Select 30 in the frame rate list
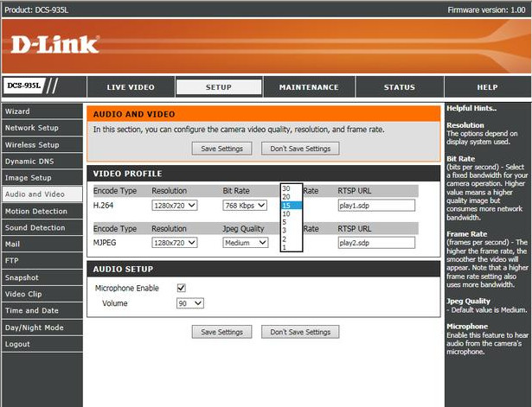This screenshot has width=532, height=407. [x=292, y=188]
